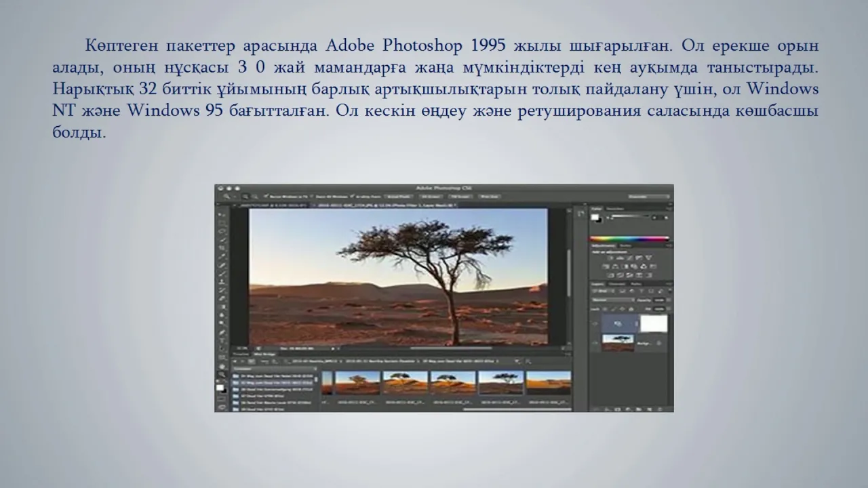Select the History Brush tool
Image resolution: width=868 pixels, height=488 pixels.
222,290
